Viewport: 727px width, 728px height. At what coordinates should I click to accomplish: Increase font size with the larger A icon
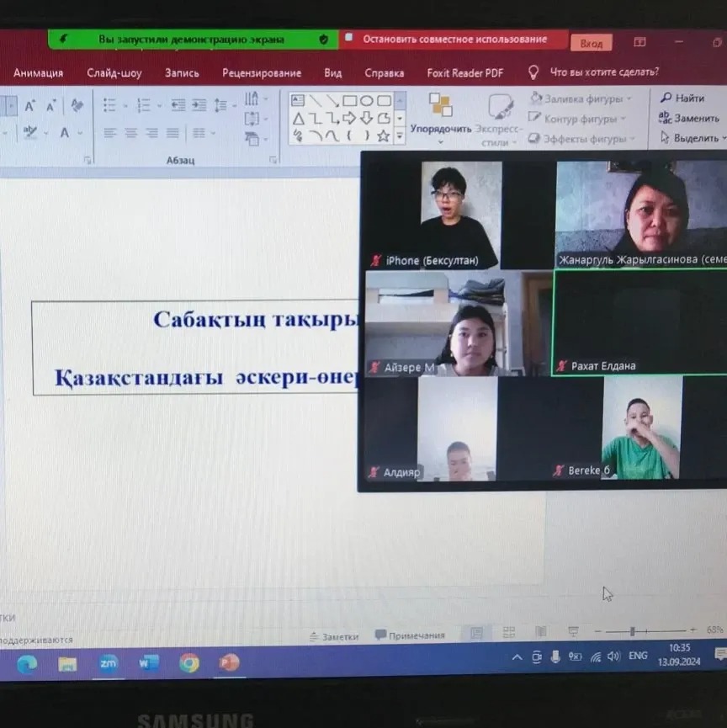click(30, 106)
